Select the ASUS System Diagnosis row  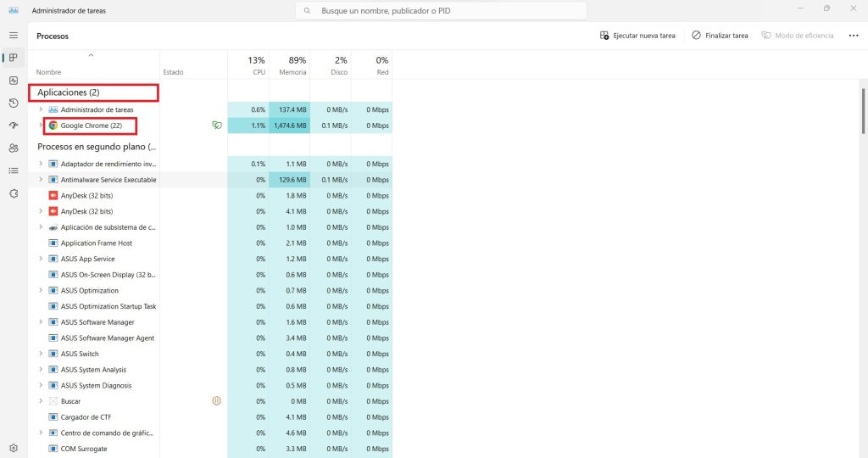pos(210,385)
